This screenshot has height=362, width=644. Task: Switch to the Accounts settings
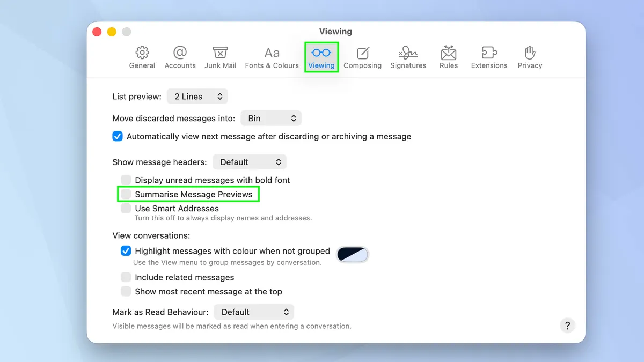(180, 56)
